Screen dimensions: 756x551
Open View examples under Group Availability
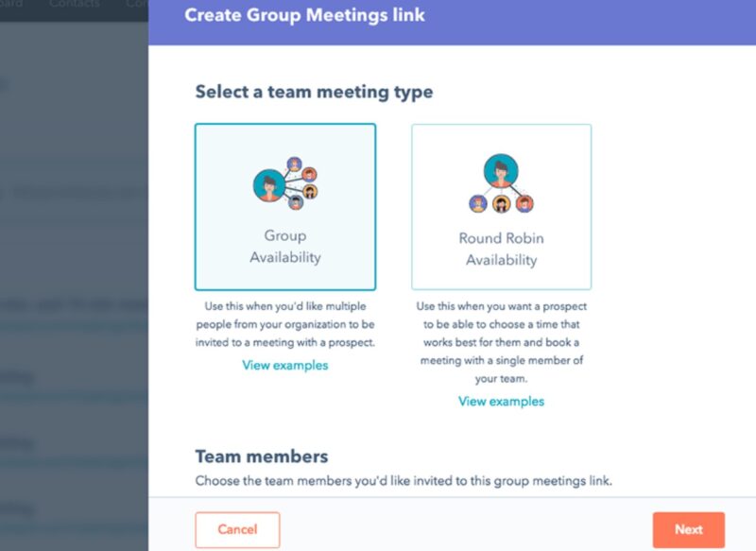(285, 365)
